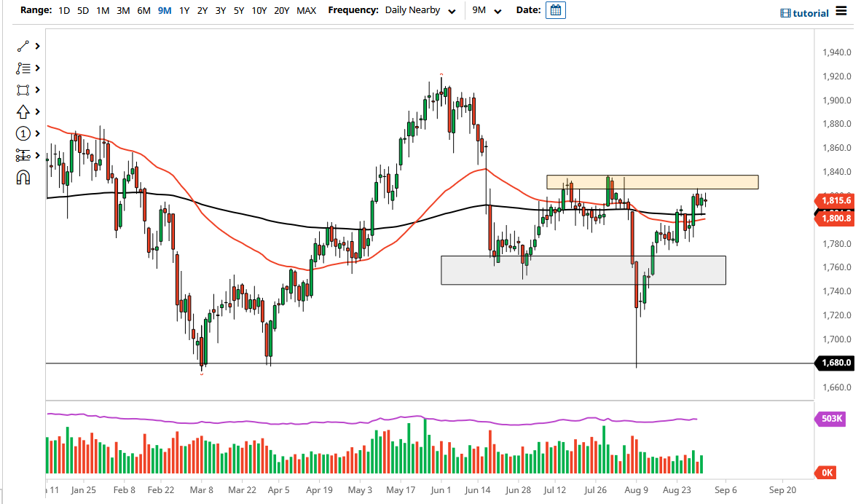Set range to MAX
861x504 pixels.
point(306,10)
